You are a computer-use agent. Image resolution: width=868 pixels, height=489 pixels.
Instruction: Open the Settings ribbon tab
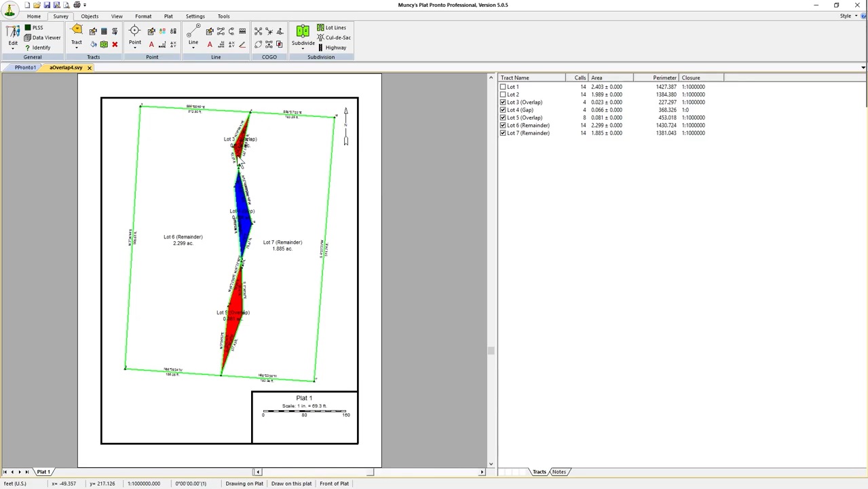pyautogui.click(x=195, y=16)
